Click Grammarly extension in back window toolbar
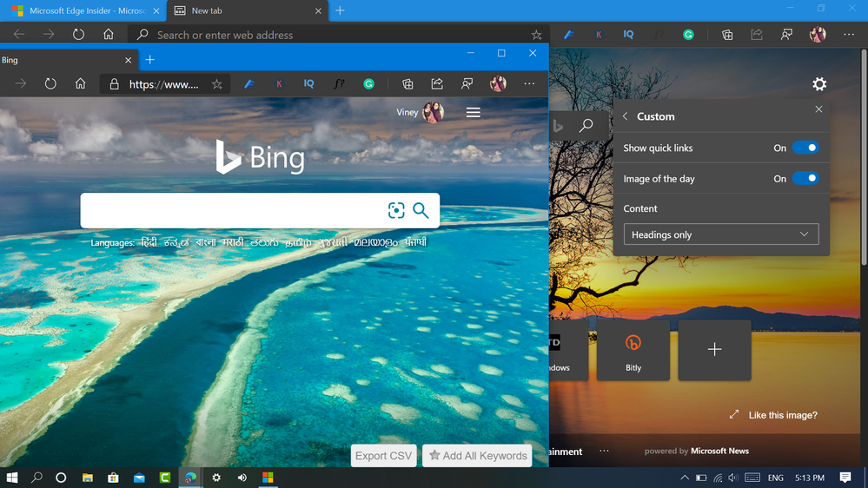868x488 pixels. [x=688, y=35]
